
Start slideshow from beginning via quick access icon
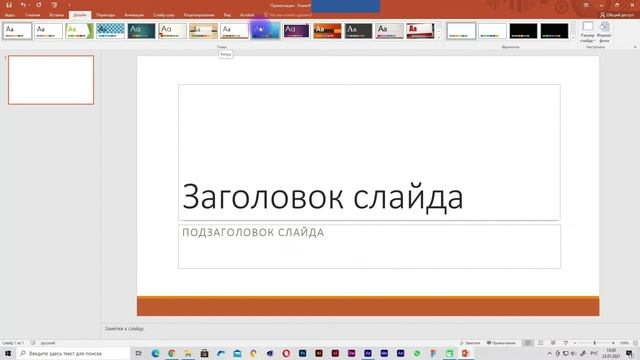pyautogui.click(x=54, y=5)
